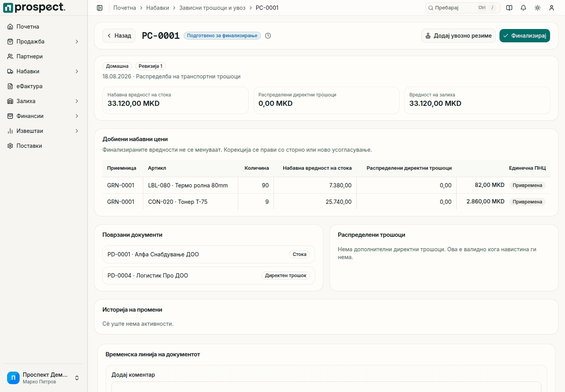Toggle light/dark theme sun icon
The image size is (565, 392).
[x=538, y=8]
